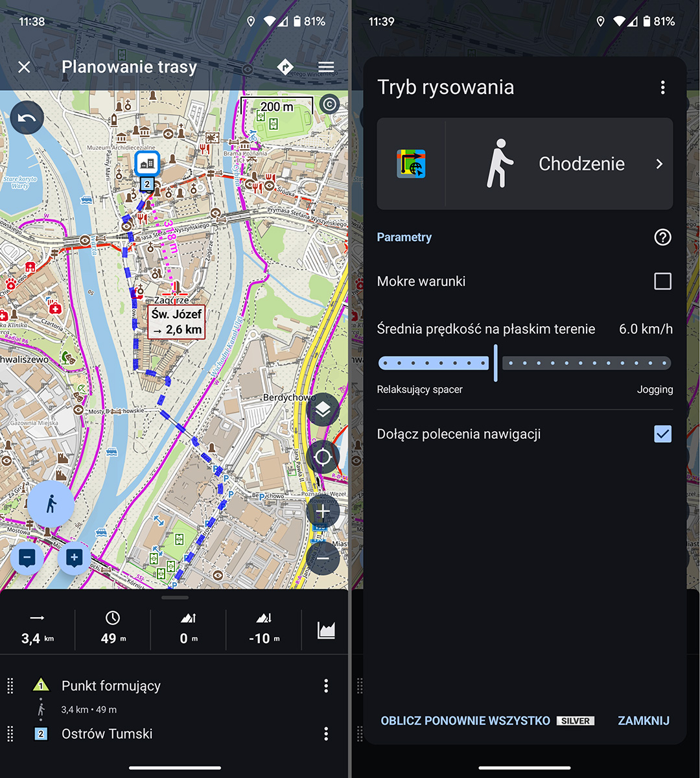
Task: Zoom in using the plus icon
Action: pyautogui.click(x=322, y=511)
